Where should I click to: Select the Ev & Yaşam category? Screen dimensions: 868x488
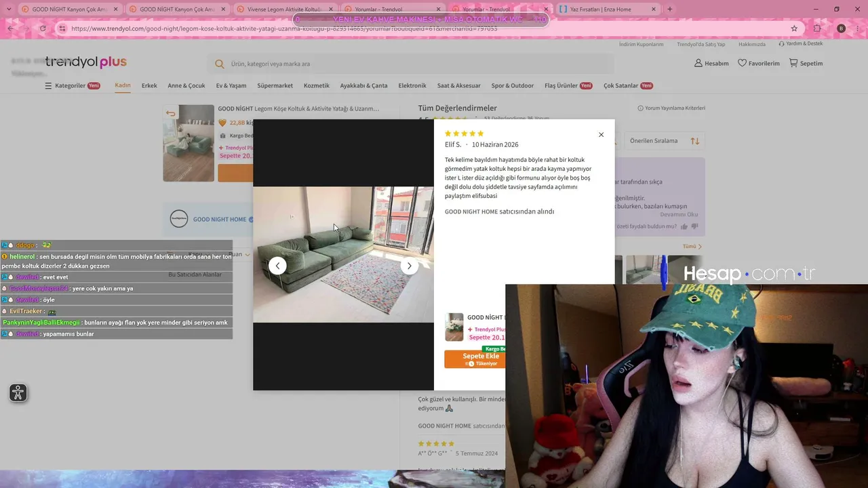click(231, 85)
